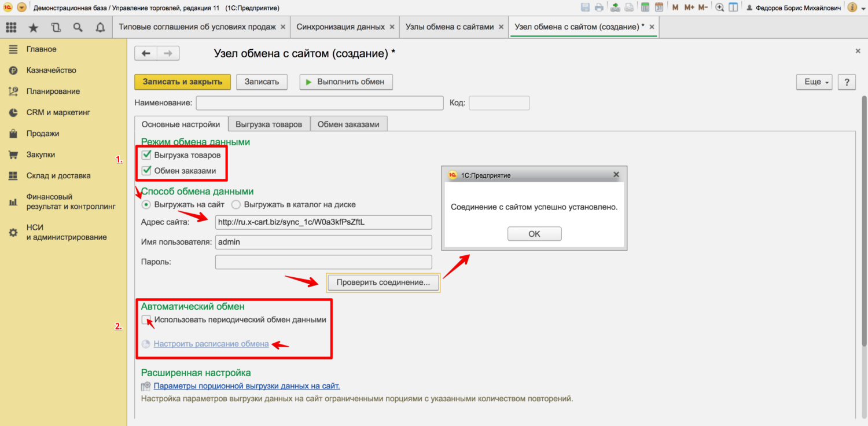868x426 pixels.
Task: Close Узлы обмена с сайтами tab
Action: [x=501, y=27]
